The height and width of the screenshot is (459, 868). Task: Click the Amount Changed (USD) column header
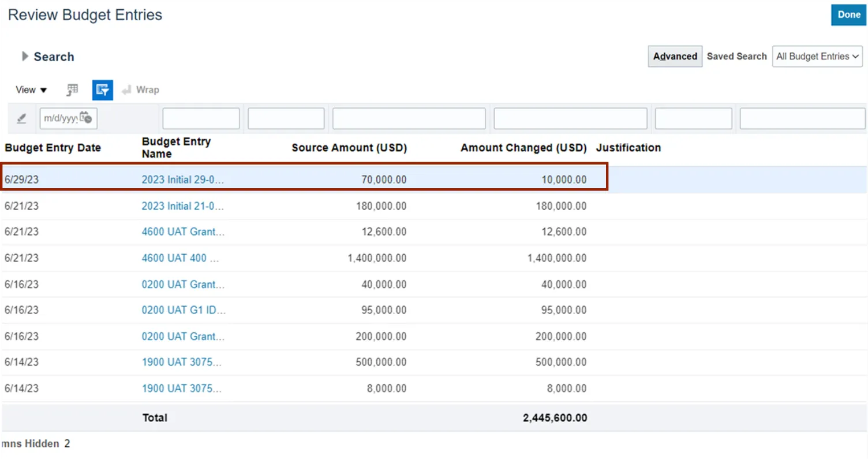click(523, 148)
